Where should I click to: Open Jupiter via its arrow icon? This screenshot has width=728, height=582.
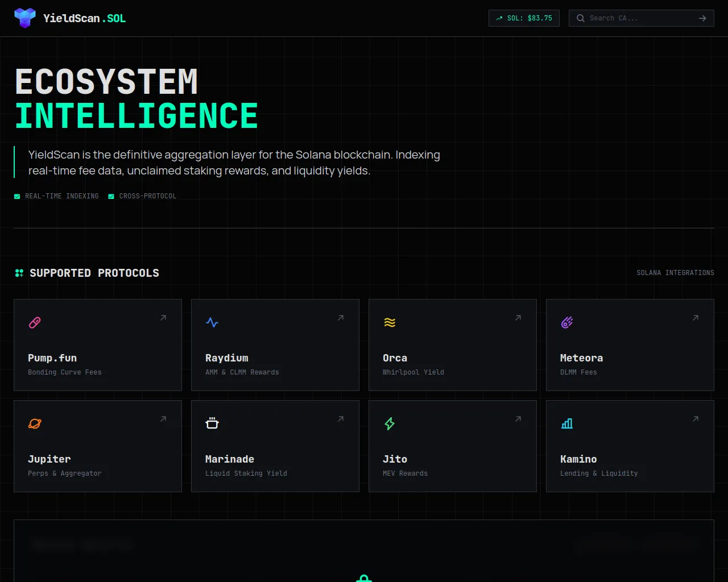tap(163, 419)
